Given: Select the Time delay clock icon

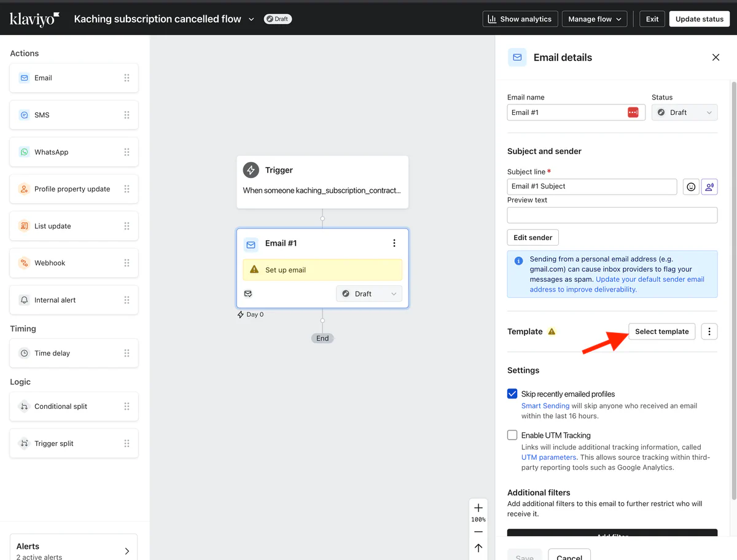Looking at the screenshot, I should [x=24, y=353].
